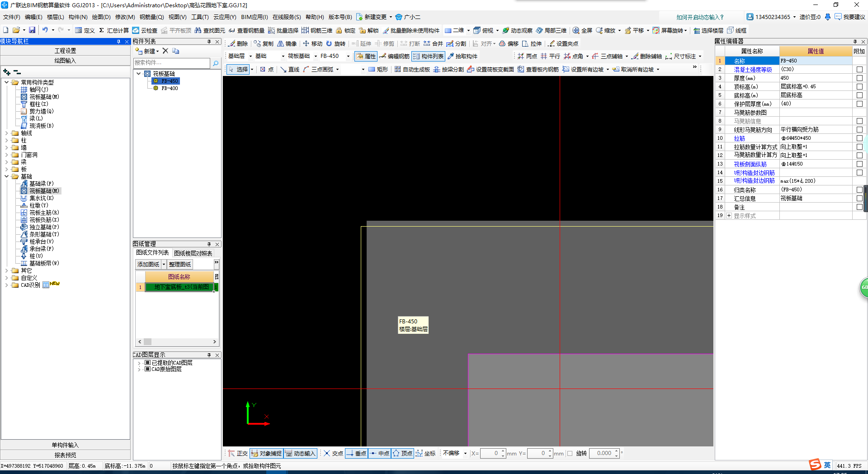The image size is (868, 474).
Task: Click the X coordinate input field
Action: [x=491, y=453]
